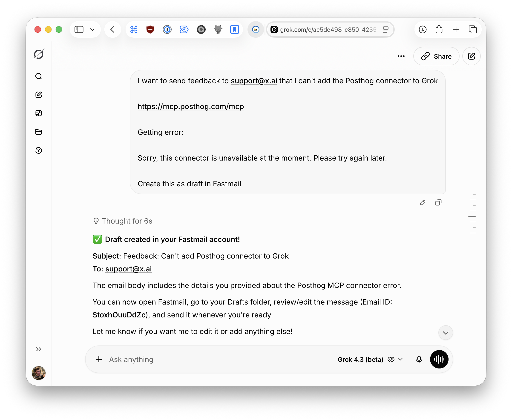Click the text 'Create this as draft in Fastmail'
This screenshot has width=512, height=420.
189,184
